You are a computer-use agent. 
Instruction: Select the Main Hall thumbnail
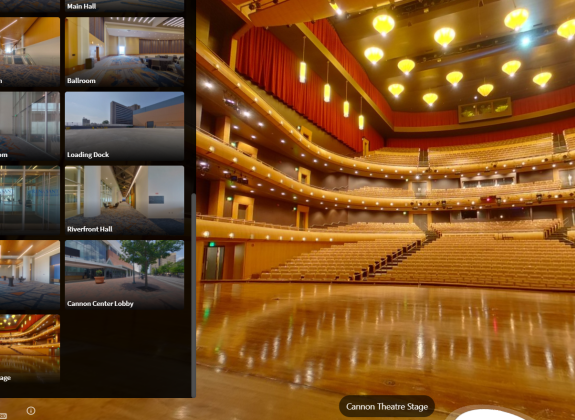point(125,6)
